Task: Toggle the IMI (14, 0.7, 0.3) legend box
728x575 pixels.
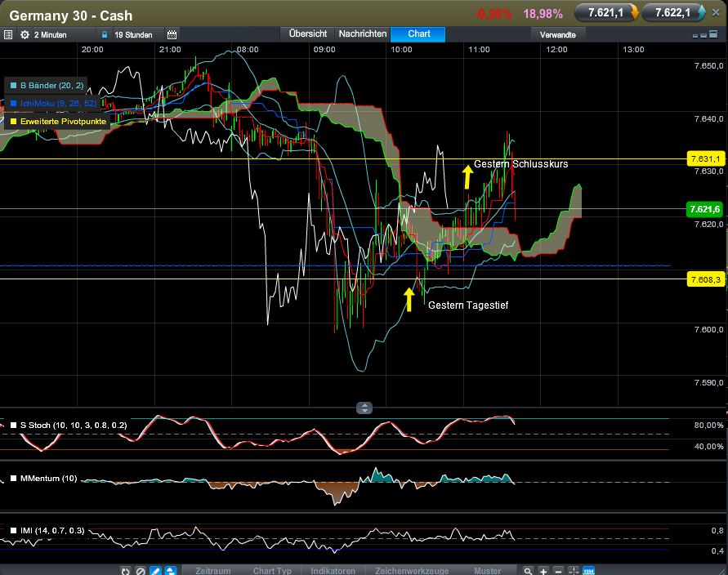Action: click(x=13, y=530)
